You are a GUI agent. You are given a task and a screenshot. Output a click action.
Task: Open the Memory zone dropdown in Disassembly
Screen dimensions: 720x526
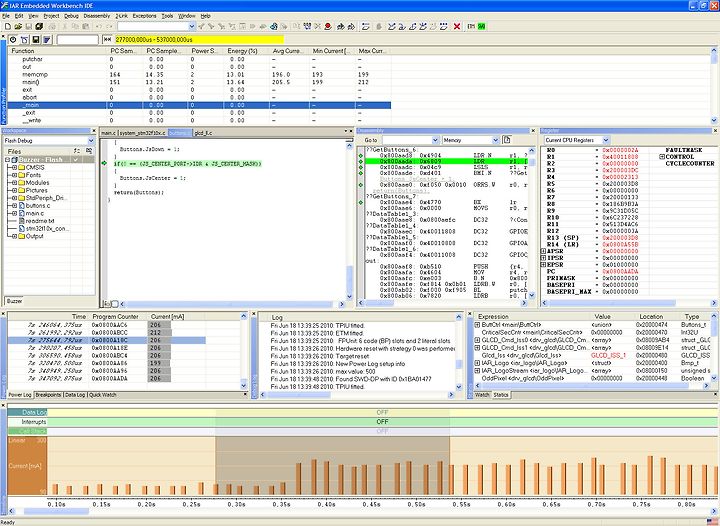pos(495,140)
